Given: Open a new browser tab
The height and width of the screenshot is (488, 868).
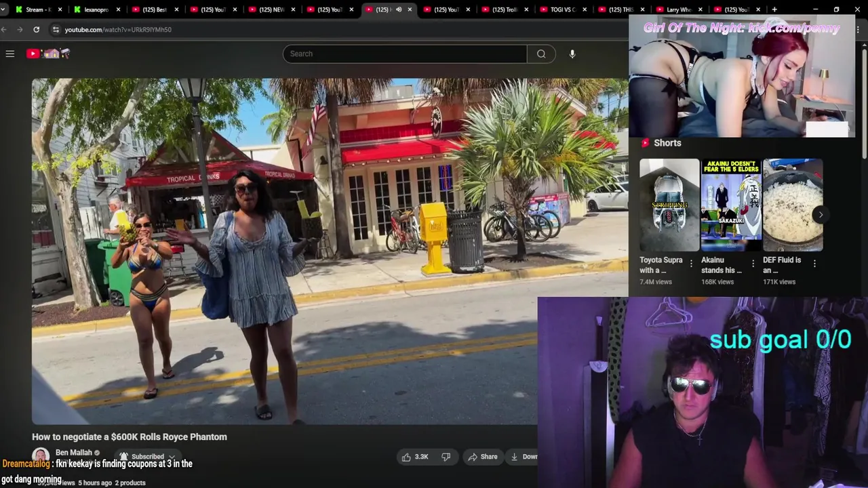Looking at the screenshot, I should pyautogui.click(x=774, y=9).
